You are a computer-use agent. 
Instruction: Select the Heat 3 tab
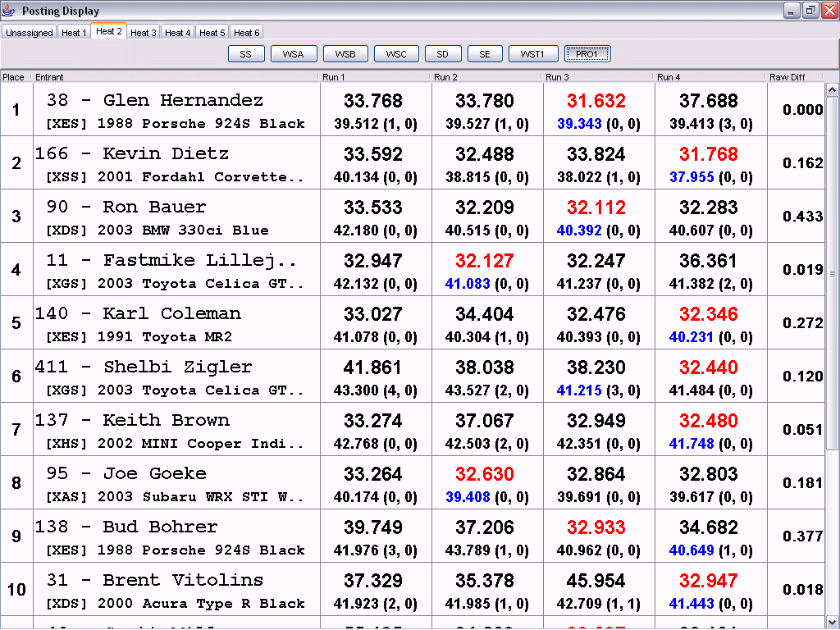(x=143, y=33)
